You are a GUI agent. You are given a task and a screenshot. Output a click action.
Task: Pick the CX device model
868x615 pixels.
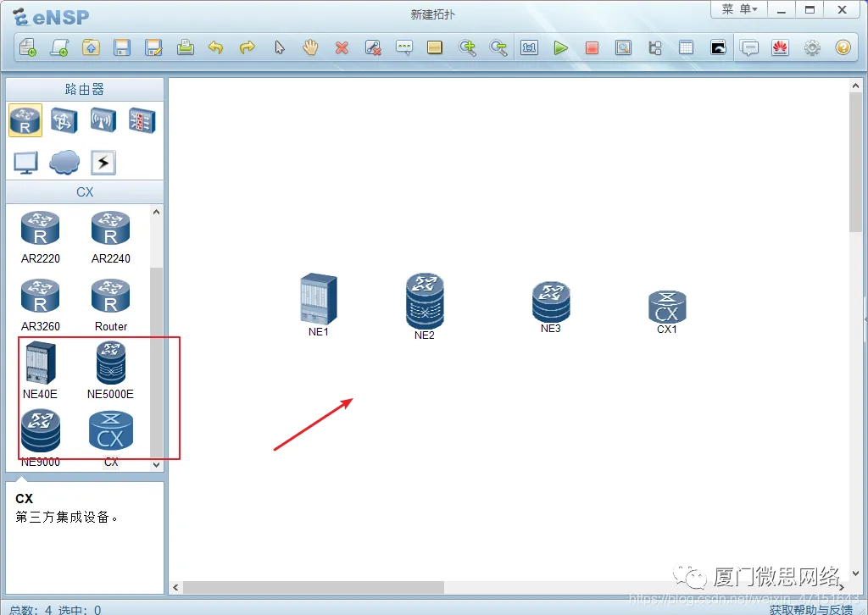coord(111,438)
